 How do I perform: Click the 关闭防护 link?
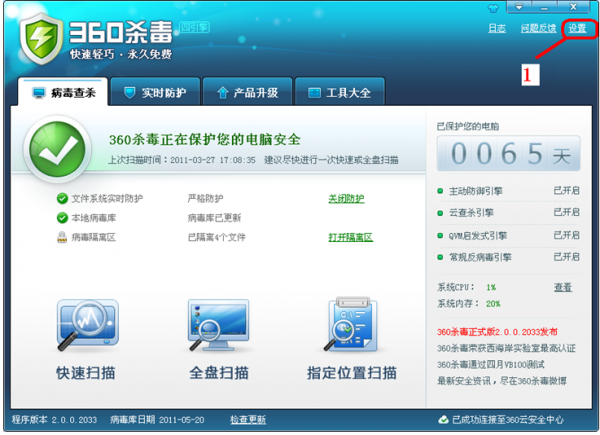coord(346,199)
